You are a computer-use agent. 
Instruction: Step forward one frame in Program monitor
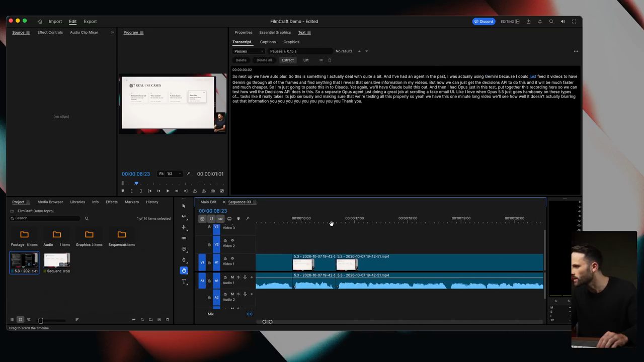(177, 191)
